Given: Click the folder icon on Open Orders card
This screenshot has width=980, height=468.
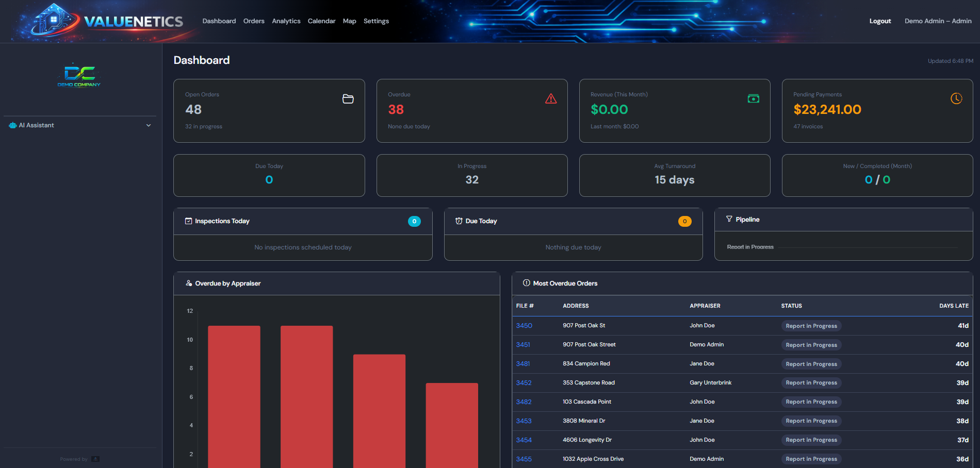Looking at the screenshot, I should point(349,99).
